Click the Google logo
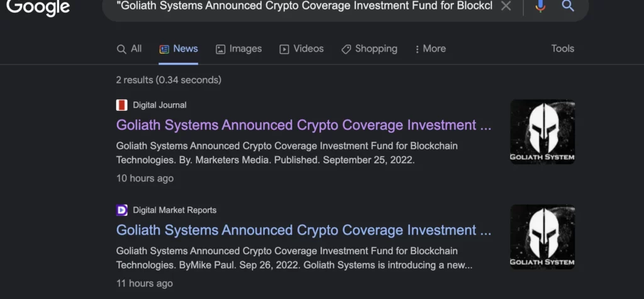This screenshot has height=299, width=644. [x=38, y=7]
